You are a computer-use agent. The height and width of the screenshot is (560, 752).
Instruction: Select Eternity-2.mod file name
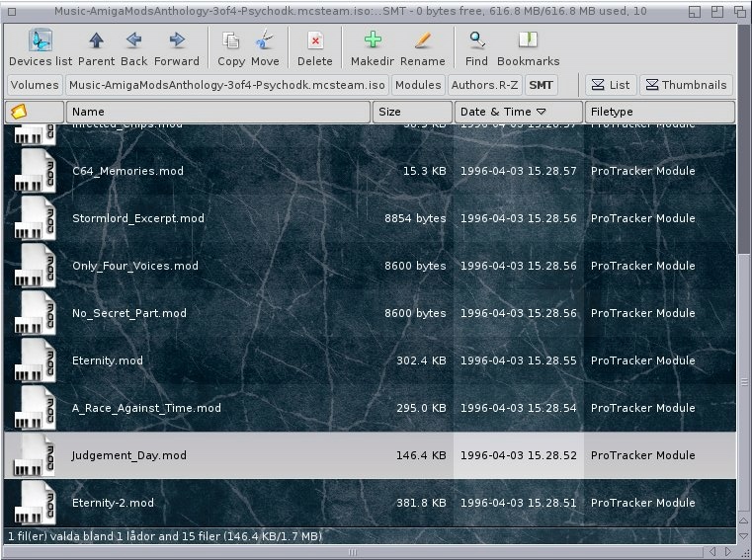(113, 503)
